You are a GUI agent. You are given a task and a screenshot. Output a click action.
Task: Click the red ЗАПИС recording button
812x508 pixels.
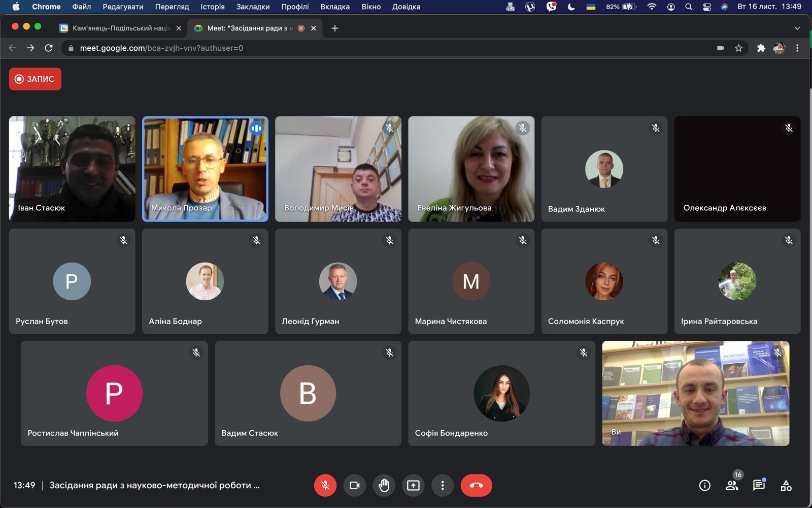coord(35,79)
